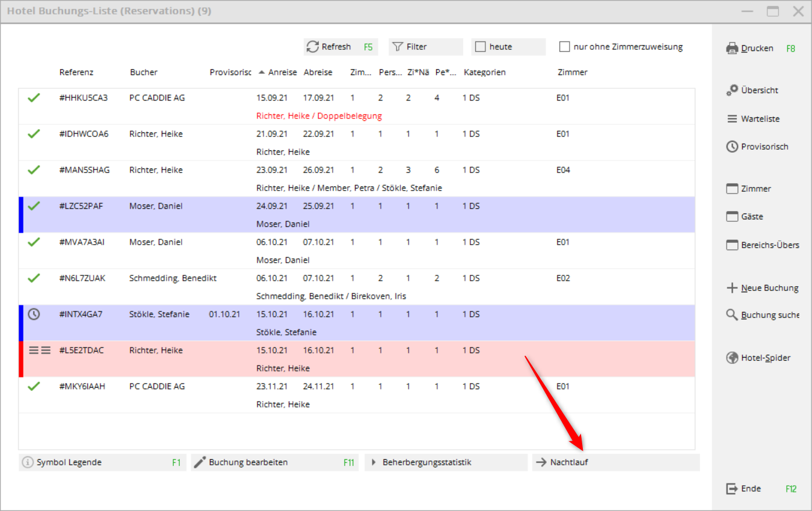This screenshot has width=812, height=511.
Task: Open Übersicht via its gear icon
Action: coord(732,90)
